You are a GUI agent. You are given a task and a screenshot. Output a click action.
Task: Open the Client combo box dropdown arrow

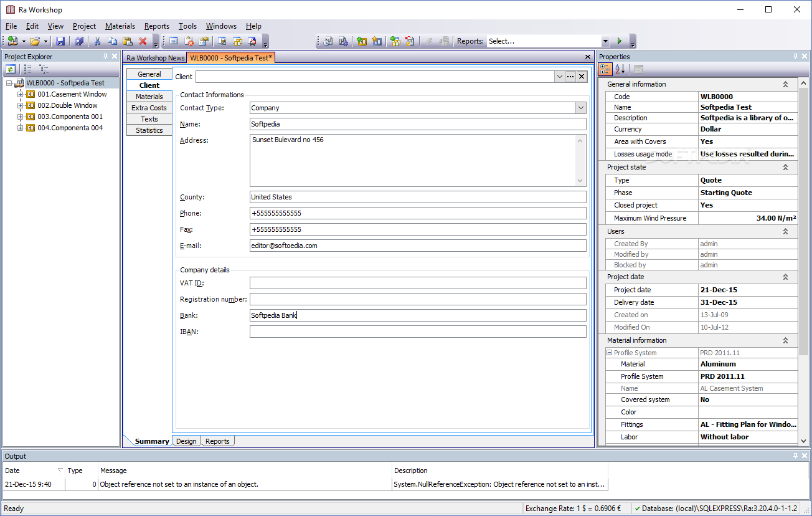559,77
